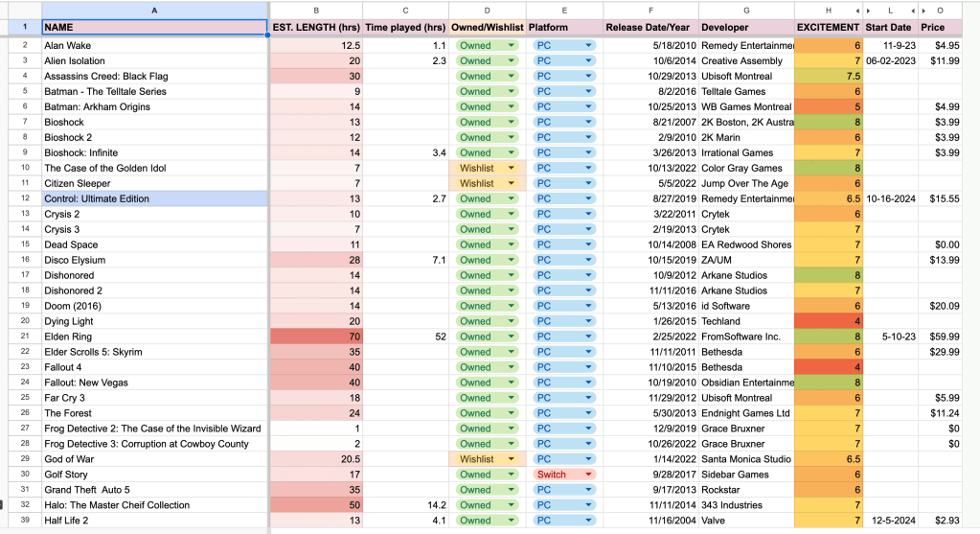Viewport: 980px width, 534px height.
Task: Select the Control: Ultimate Edition cell
Action: click(155, 198)
